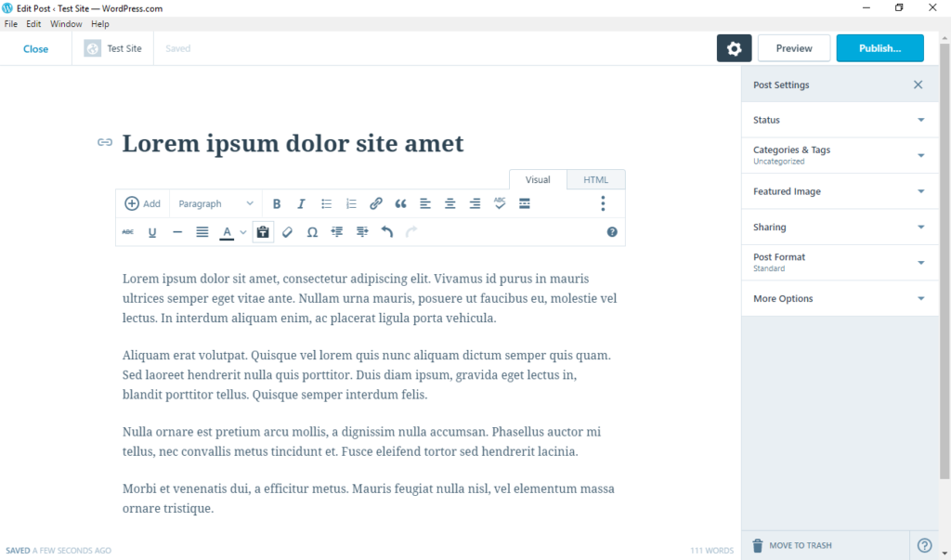
Task: Toggle bold formatting in the toolbar
Action: (277, 203)
